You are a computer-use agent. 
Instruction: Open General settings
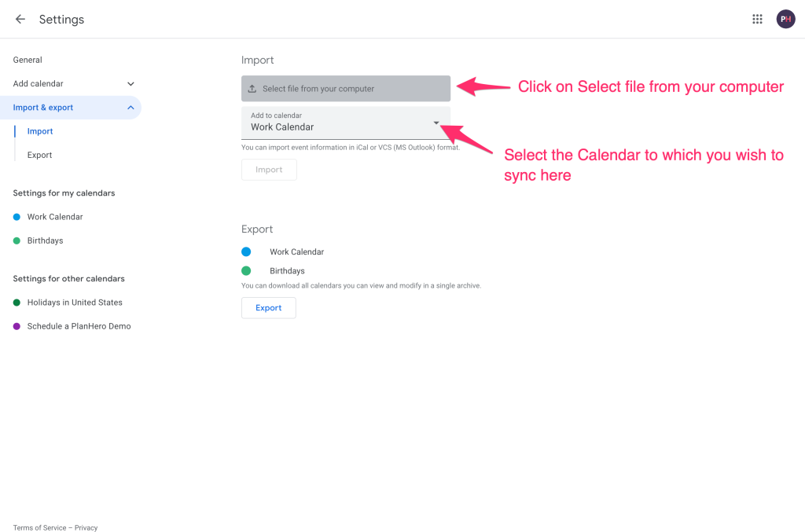click(28, 60)
